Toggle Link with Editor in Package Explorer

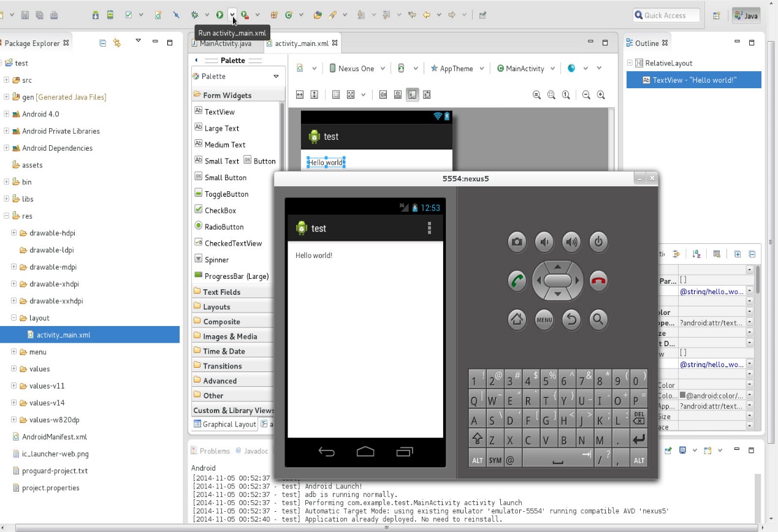[x=116, y=43]
